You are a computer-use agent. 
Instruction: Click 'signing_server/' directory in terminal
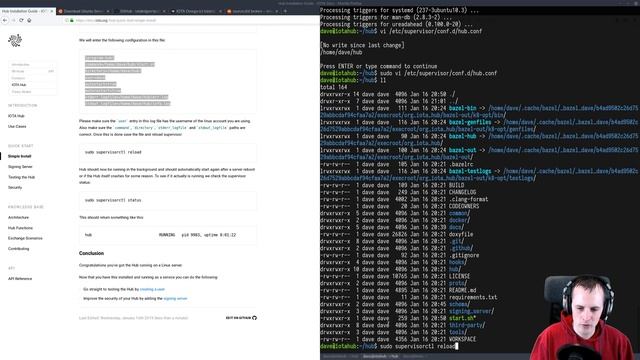471,311
